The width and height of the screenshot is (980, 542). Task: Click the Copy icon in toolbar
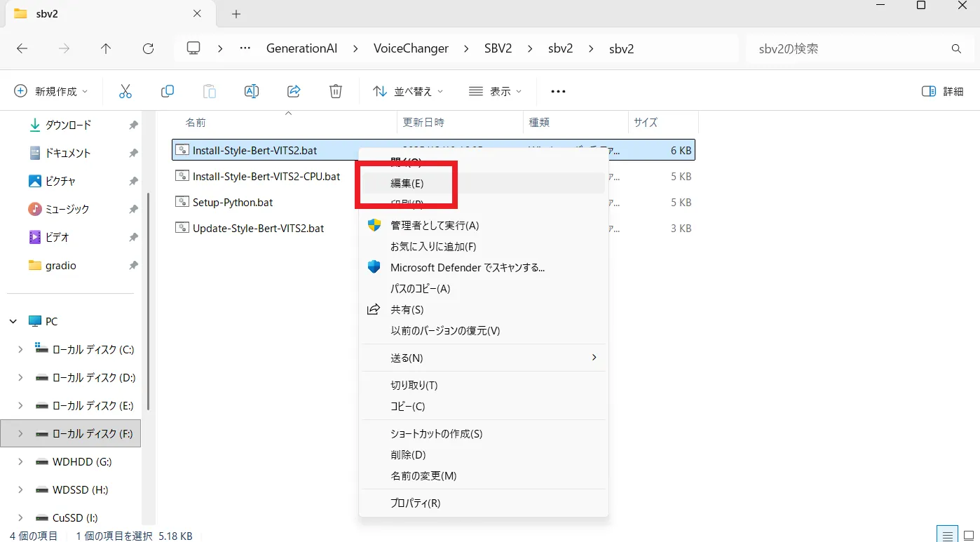coord(168,91)
